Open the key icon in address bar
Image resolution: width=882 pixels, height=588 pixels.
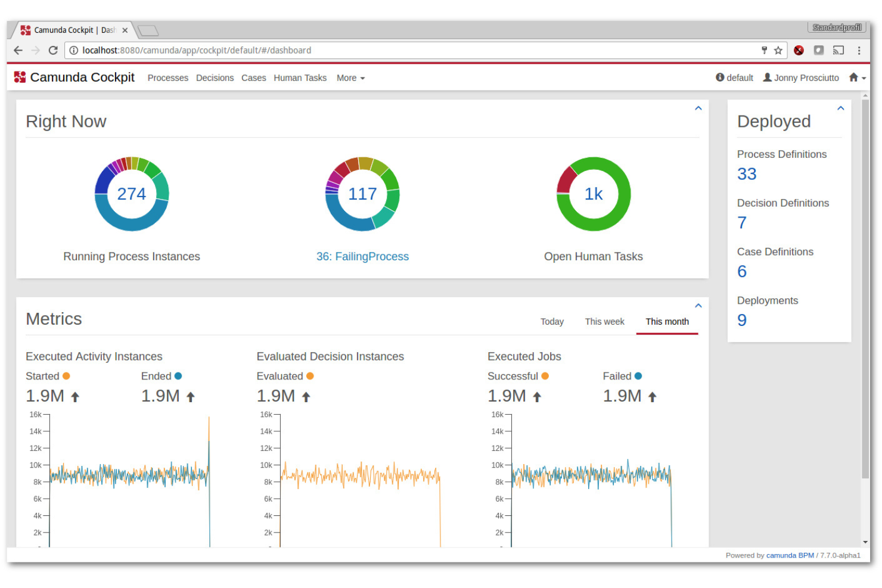(x=765, y=51)
